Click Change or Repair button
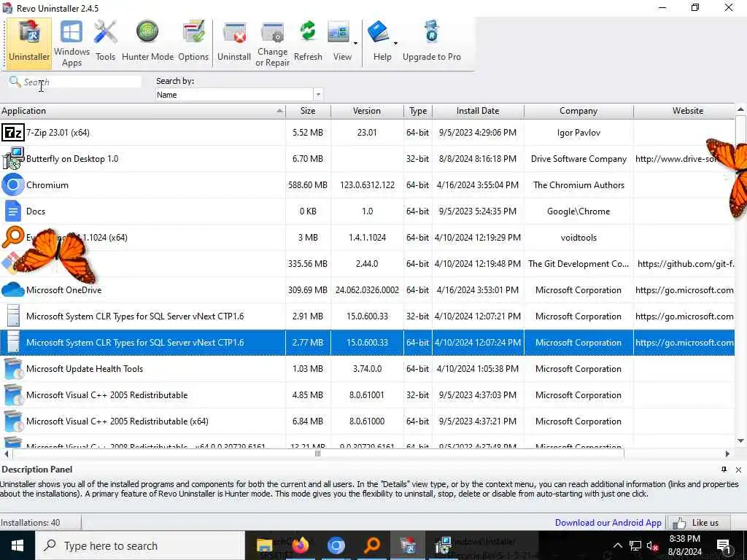 [273, 42]
